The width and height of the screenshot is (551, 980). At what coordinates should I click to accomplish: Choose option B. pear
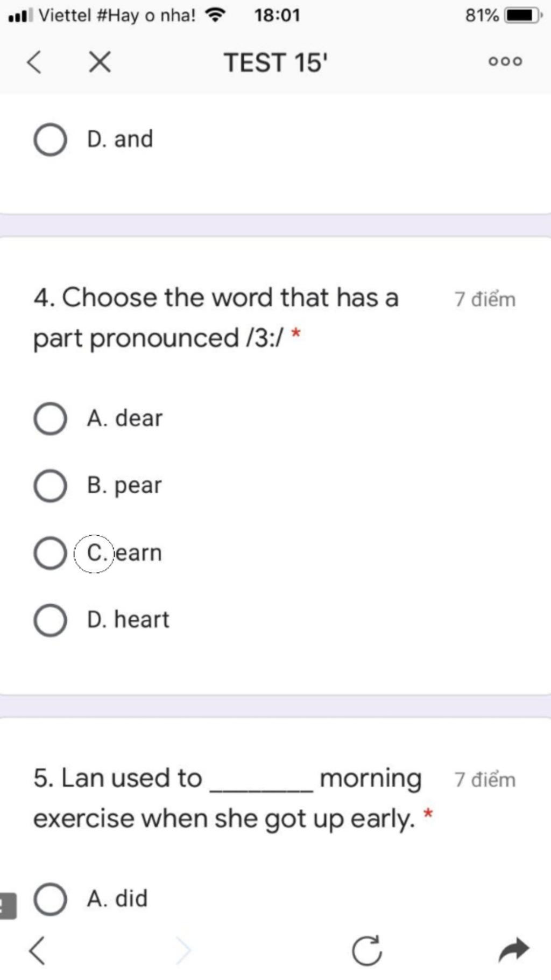[x=50, y=486]
